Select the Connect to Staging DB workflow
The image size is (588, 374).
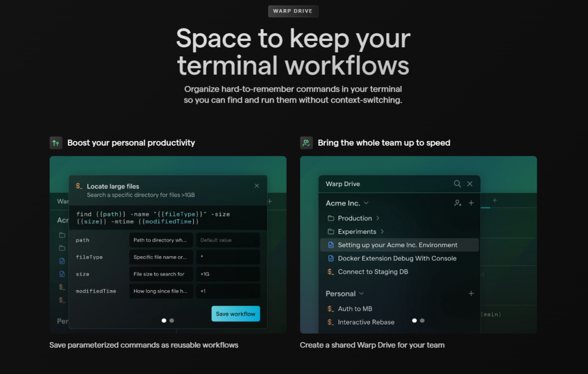click(373, 272)
